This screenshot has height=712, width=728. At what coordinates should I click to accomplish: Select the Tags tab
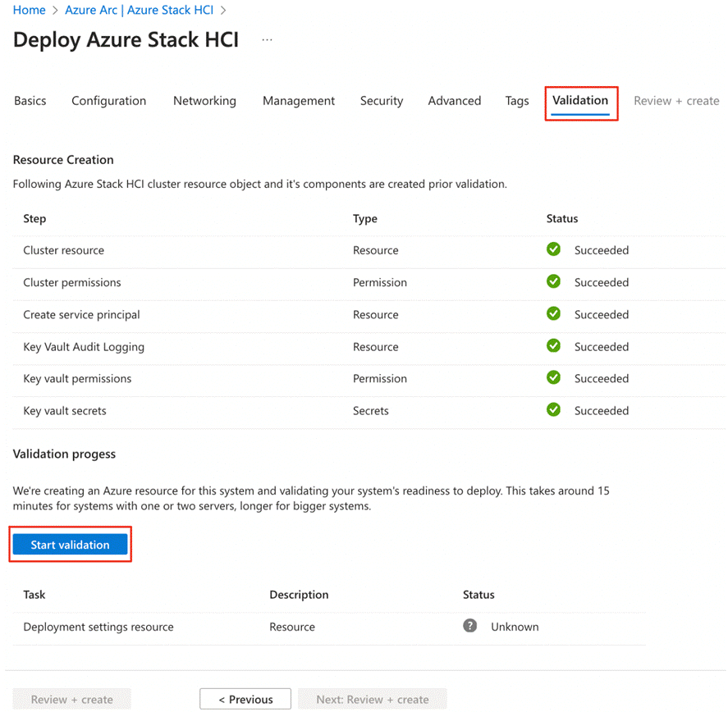pos(517,101)
